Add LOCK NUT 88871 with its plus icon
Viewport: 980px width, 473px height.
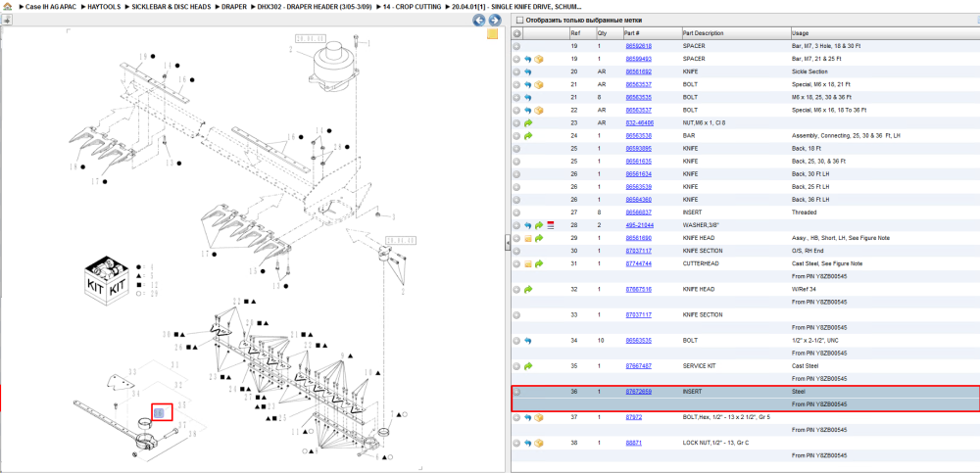516,443
